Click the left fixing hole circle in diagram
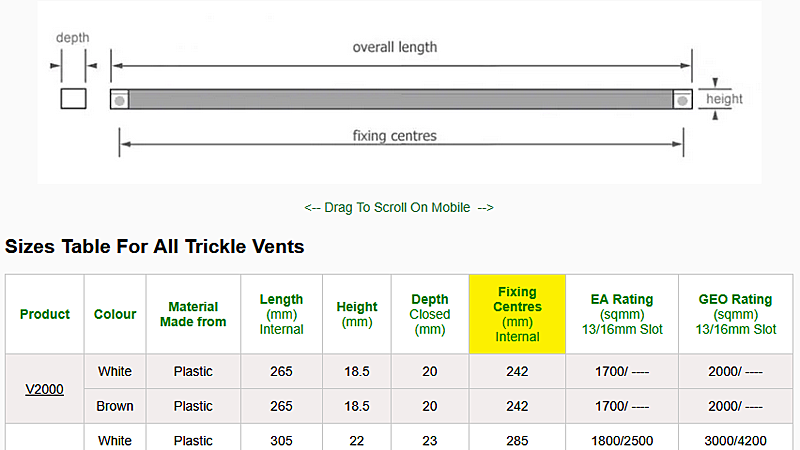The height and width of the screenshot is (450, 800). tap(119, 101)
